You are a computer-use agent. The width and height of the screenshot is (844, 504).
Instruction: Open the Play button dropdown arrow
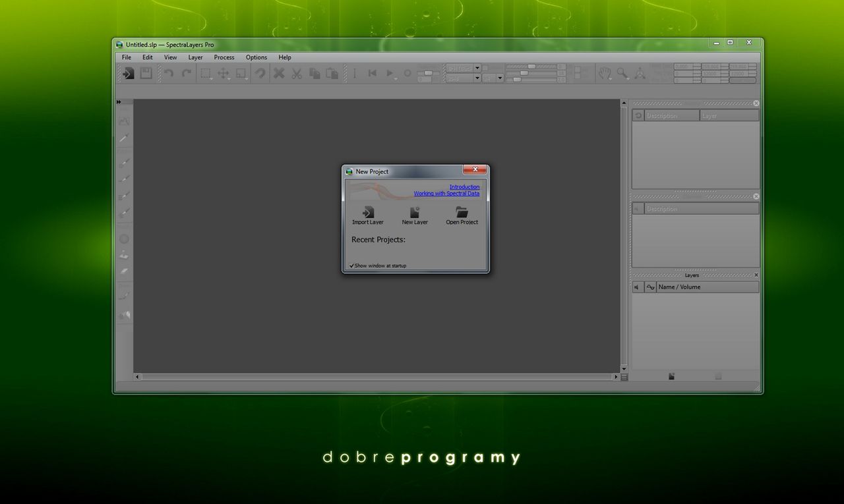click(x=395, y=80)
